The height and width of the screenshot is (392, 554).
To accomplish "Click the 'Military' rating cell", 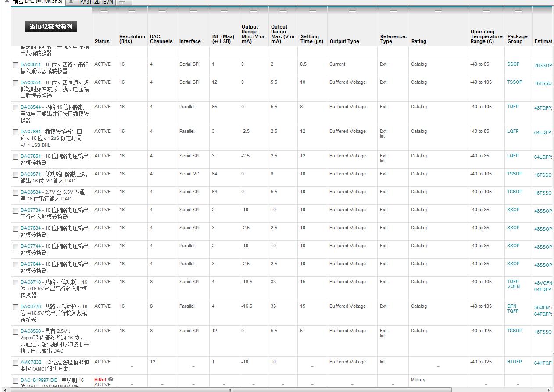I will [418, 380].
